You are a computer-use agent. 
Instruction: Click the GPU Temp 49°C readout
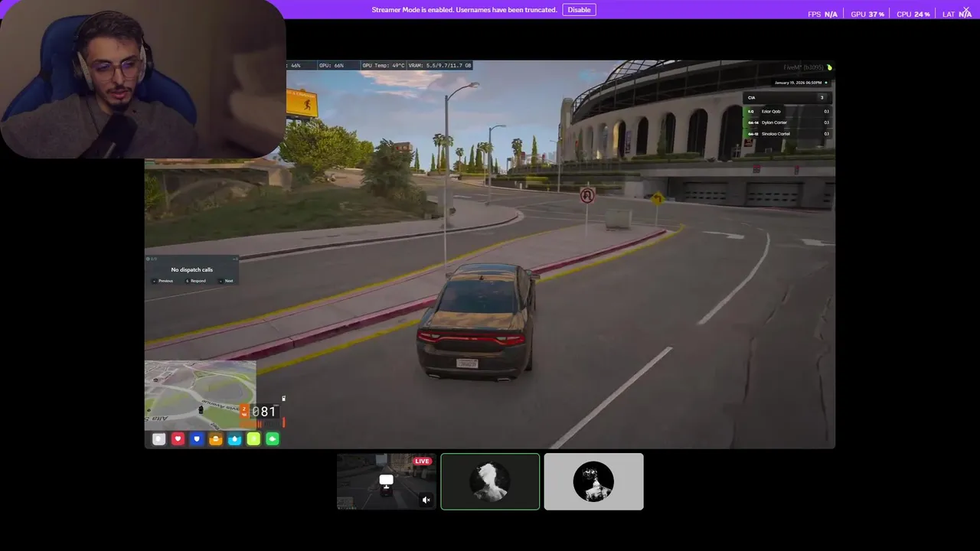tap(384, 66)
